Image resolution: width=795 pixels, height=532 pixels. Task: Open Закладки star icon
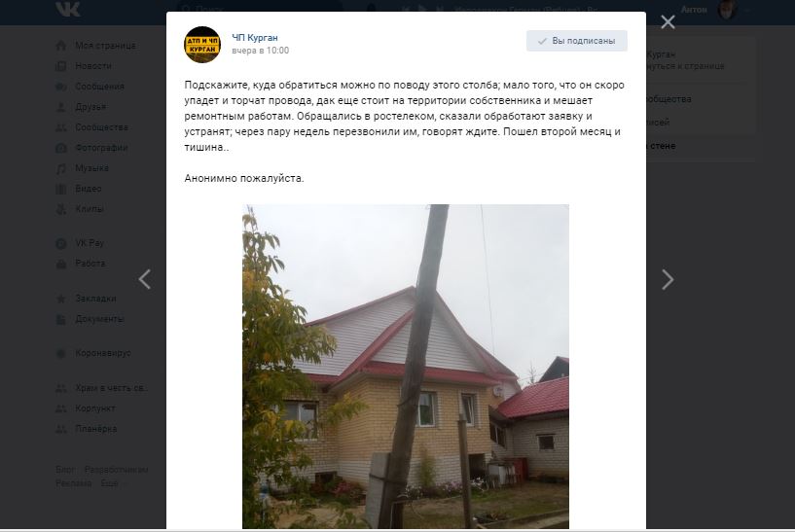[x=61, y=299]
